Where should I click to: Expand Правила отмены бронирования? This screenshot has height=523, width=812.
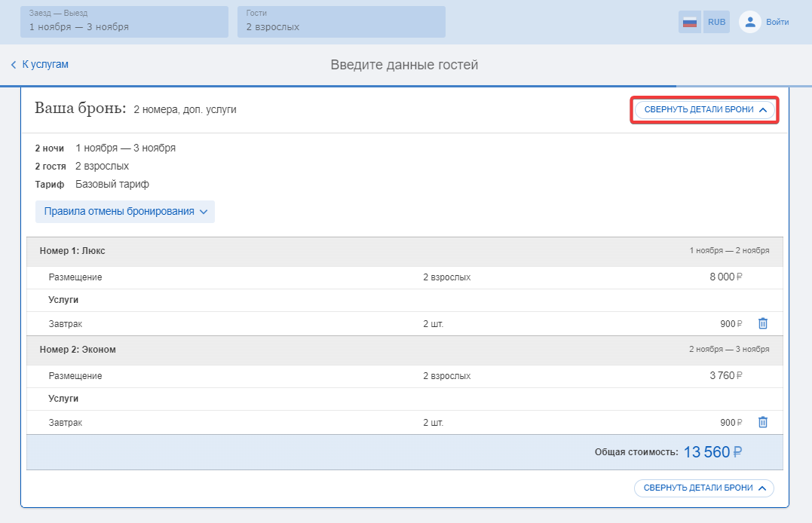point(125,211)
